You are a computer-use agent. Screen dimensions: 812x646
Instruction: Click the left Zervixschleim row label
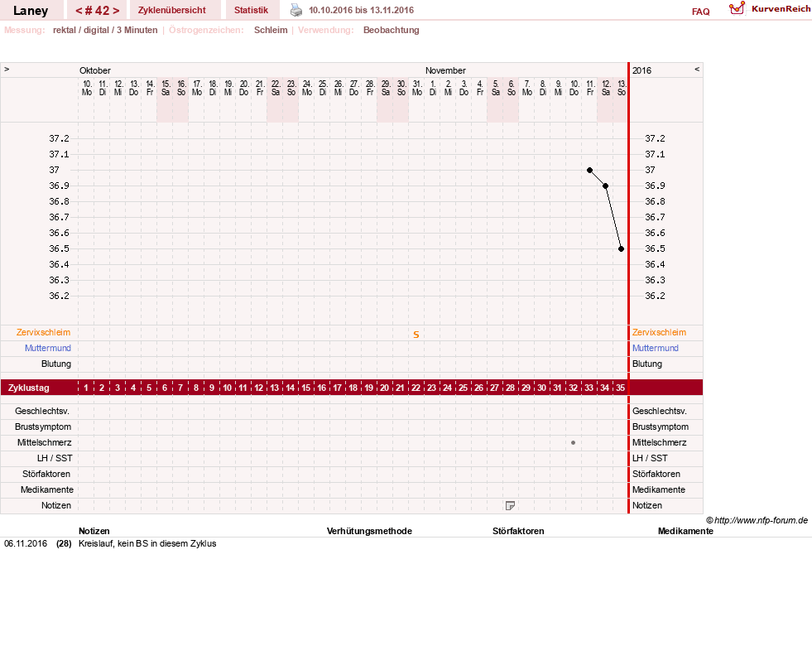(x=44, y=333)
